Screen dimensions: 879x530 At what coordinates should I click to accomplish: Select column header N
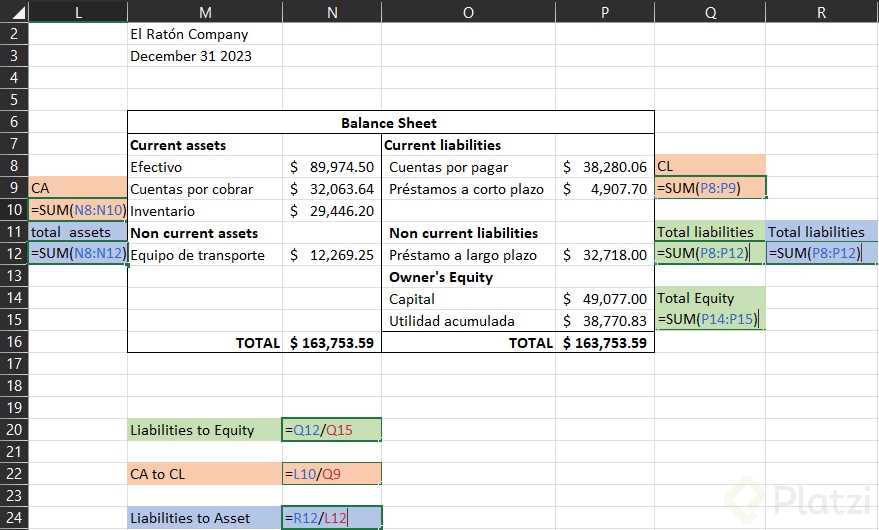(332, 12)
